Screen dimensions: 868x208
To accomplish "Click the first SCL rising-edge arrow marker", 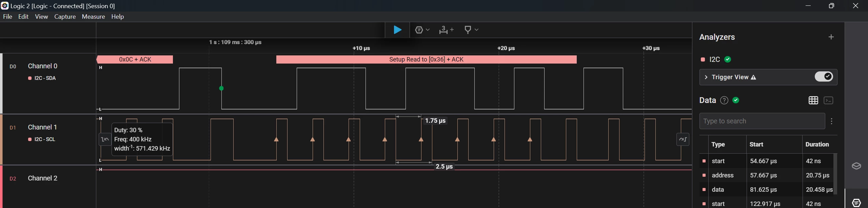I will 276,139.
